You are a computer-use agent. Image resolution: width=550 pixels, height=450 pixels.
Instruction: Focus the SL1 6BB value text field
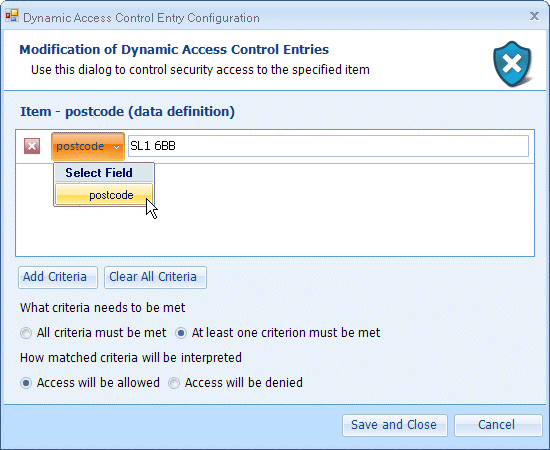(x=328, y=146)
